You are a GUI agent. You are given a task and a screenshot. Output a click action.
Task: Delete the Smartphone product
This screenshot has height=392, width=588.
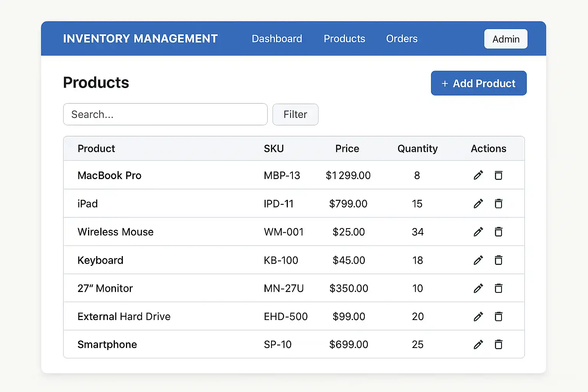[x=498, y=345]
